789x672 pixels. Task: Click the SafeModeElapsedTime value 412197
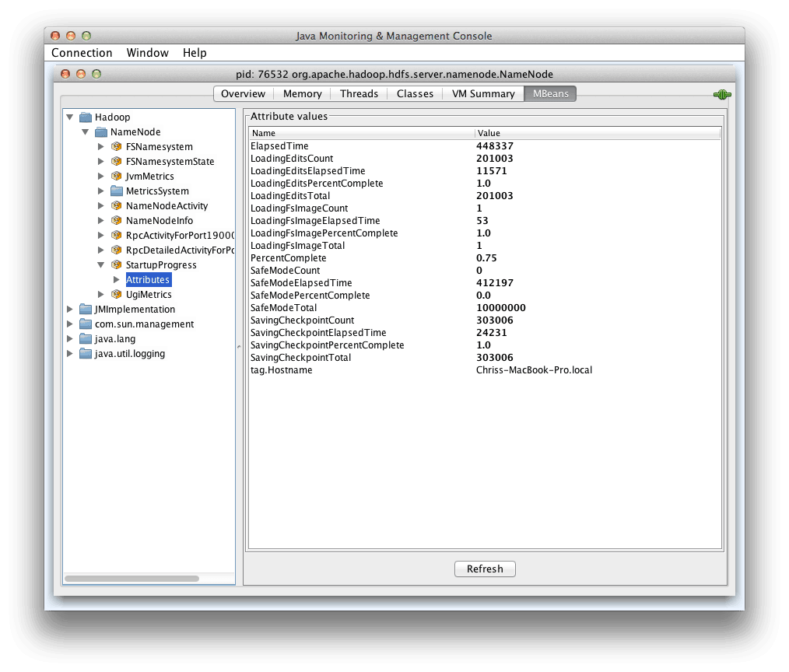(495, 282)
